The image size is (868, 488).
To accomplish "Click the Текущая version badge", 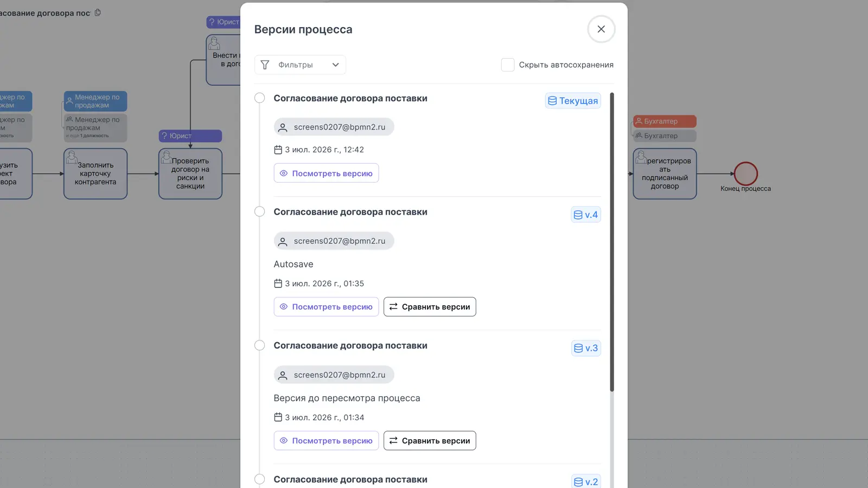I will click(x=573, y=101).
